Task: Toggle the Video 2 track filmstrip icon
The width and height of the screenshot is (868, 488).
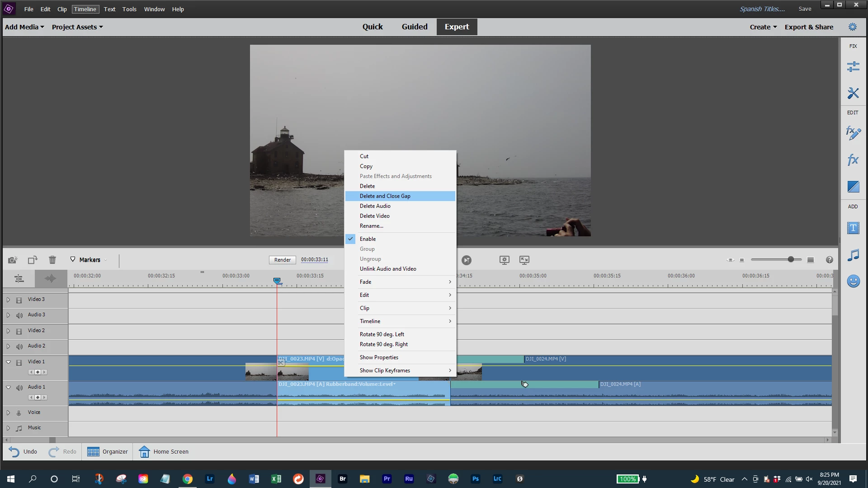Action: pyautogui.click(x=19, y=331)
